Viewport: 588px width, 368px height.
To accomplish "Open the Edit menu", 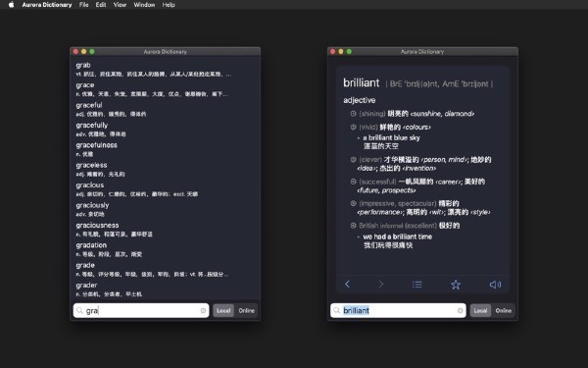I will (x=101, y=5).
